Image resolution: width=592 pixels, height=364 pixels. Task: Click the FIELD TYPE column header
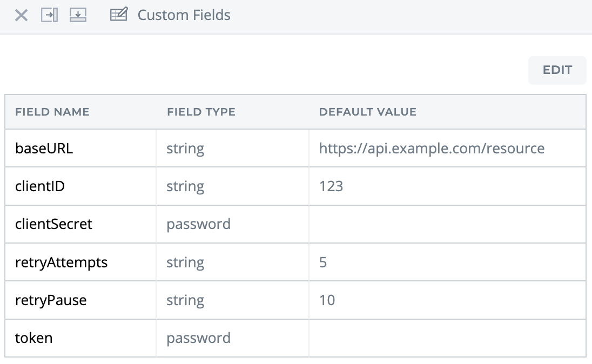click(x=201, y=112)
